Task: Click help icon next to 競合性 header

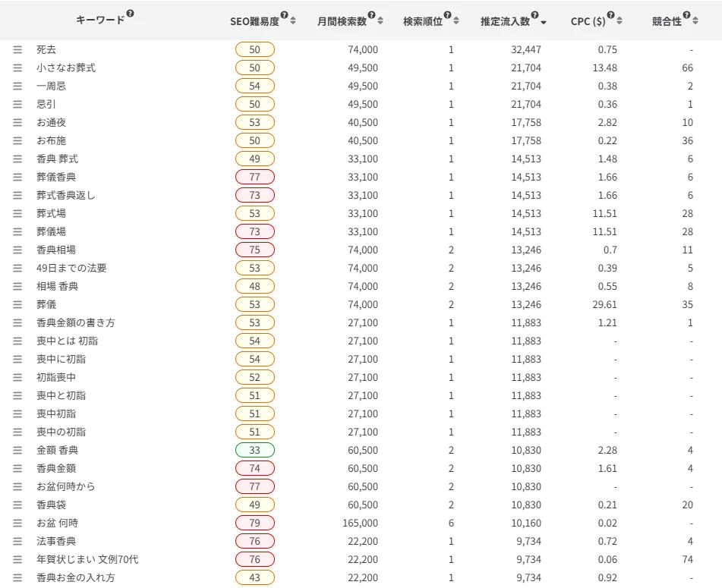Action: click(686, 15)
